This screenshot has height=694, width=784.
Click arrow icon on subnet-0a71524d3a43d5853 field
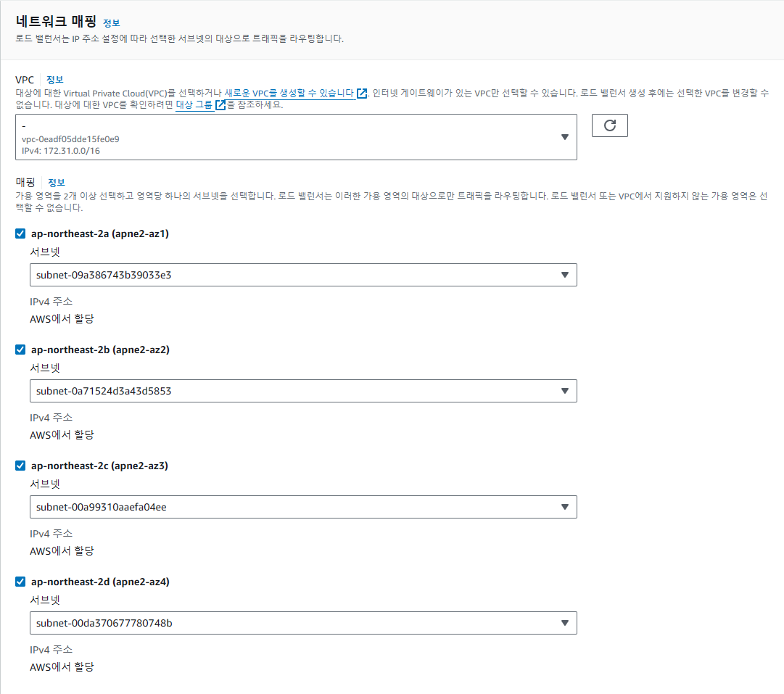click(x=564, y=391)
